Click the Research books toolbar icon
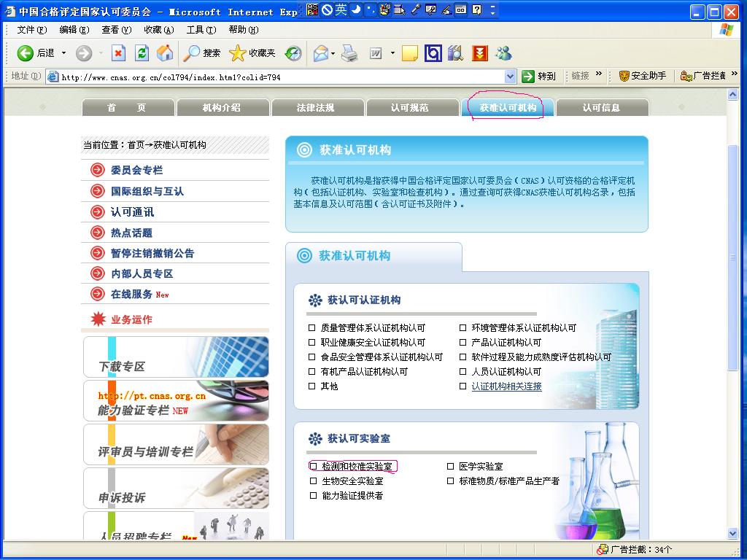This screenshot has height=560, width=747. 456,52
